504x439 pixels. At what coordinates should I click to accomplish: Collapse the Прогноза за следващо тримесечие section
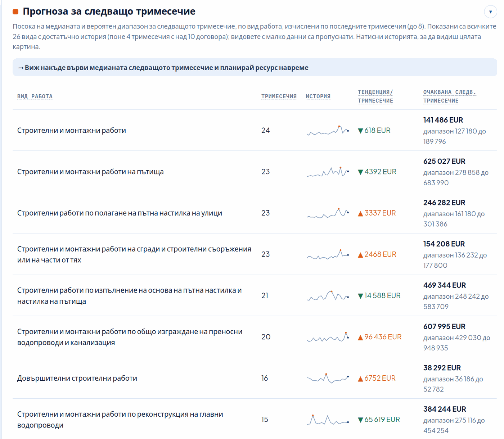(x=490, y=12)
